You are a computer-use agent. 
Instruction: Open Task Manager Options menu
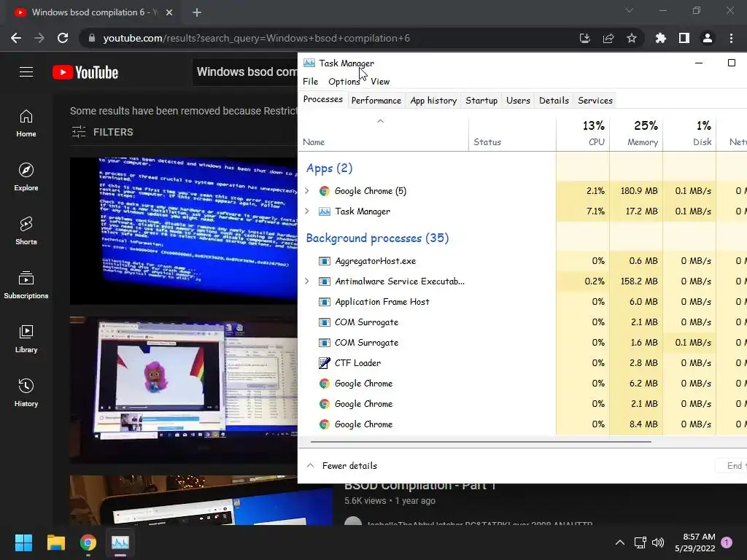pyautogui.click(x=344, y=82)
